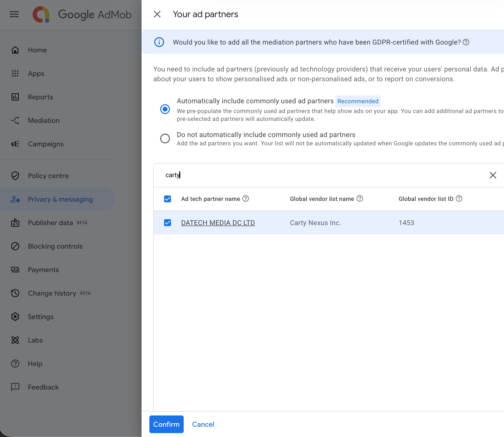The height and width of the screenshot is (437, 504).
Task: Click the 'Your ad partners' panel title
Action: click(205, 14)
